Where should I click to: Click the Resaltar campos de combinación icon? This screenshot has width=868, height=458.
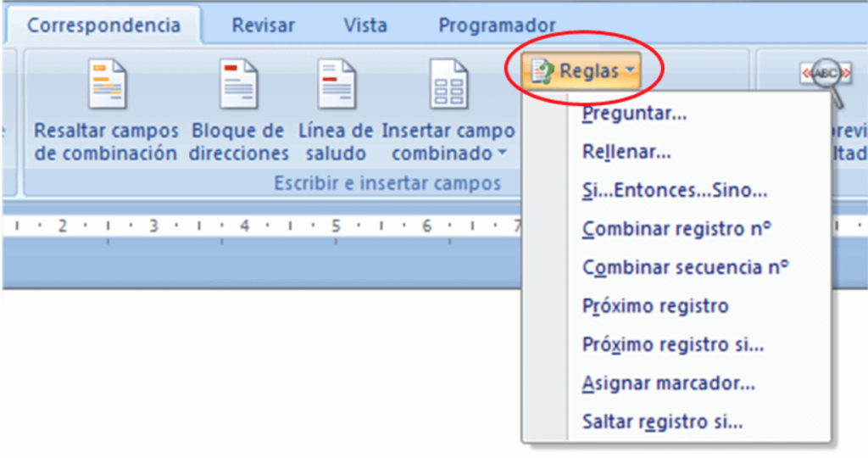(x=108, y=84)
